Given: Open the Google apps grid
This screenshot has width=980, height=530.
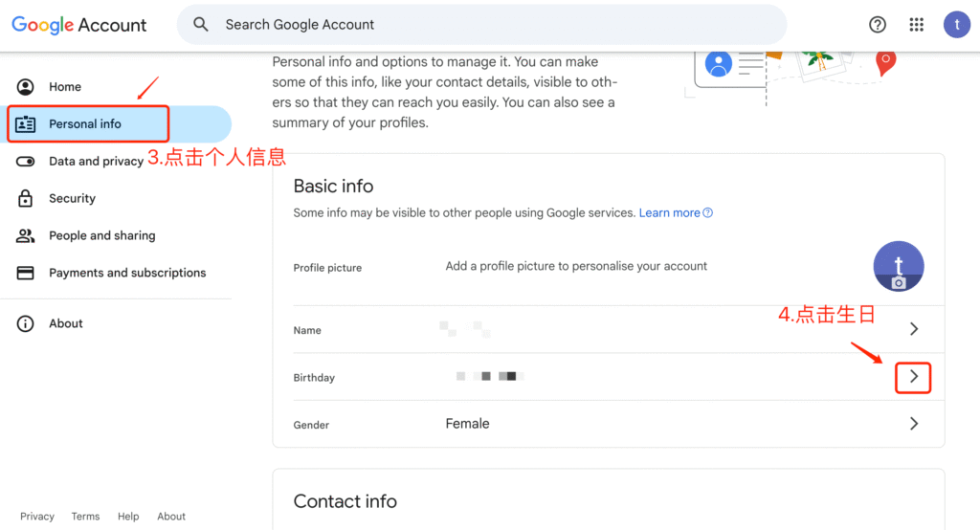Looking at the screenshot, I should 916,24.
